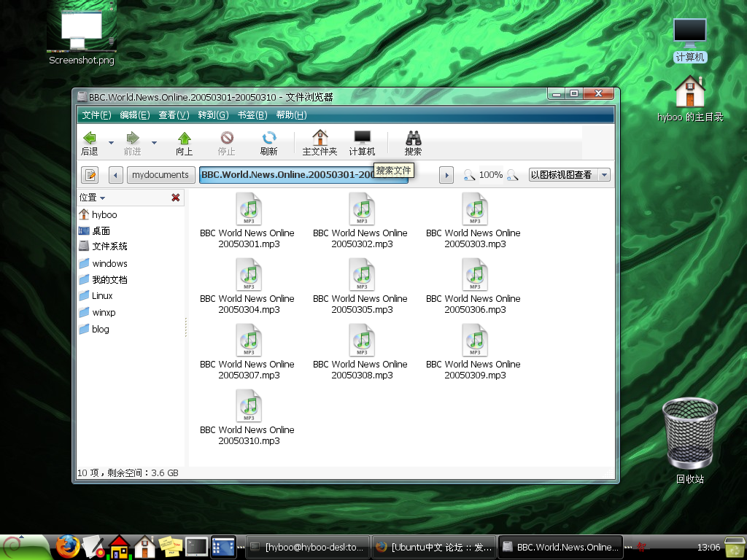Select BBC World News Online 20050301.mp3
The width and height of the screenshot is (747, 560).
pyautogui.click(x=248, y=221)
